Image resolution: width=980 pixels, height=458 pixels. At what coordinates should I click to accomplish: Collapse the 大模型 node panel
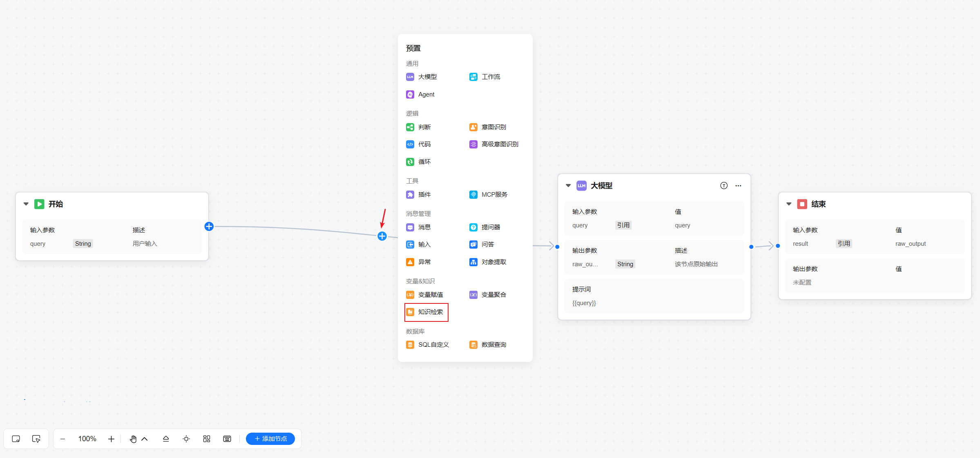[568, 186]
